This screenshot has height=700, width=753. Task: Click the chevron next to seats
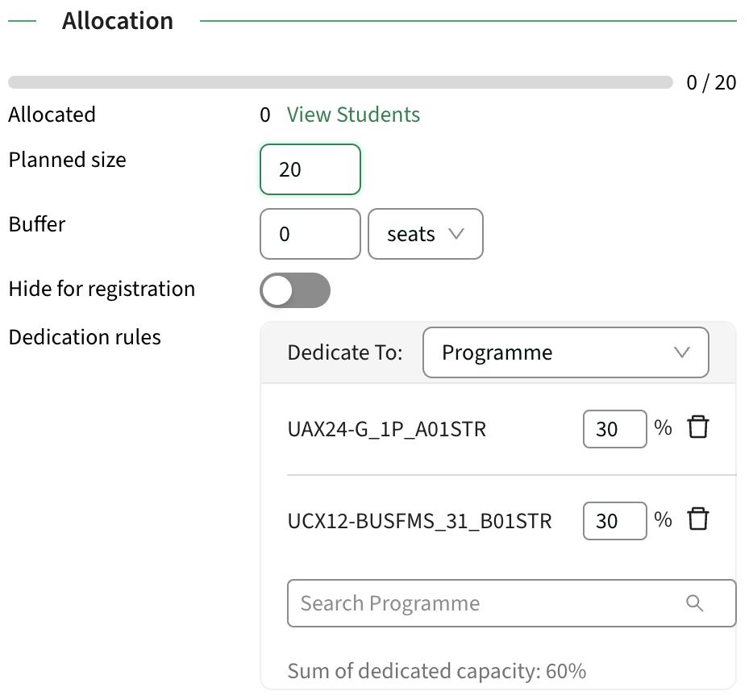456,234
